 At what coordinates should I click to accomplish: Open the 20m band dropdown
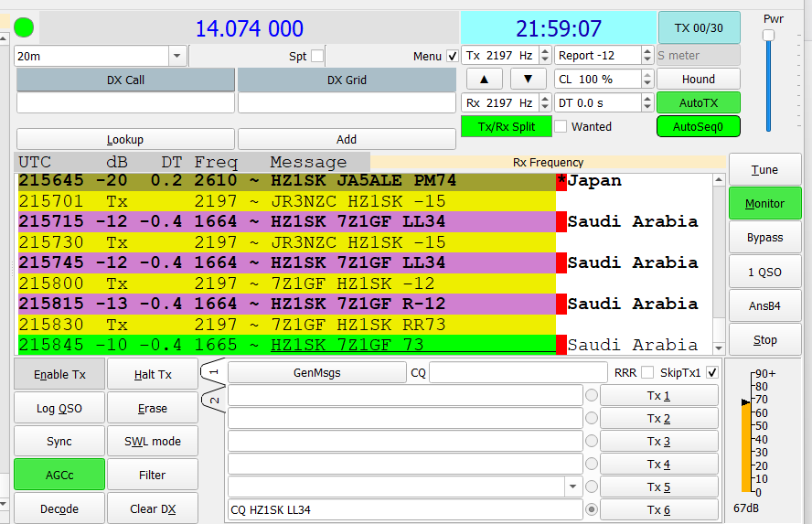pos(176,56)
